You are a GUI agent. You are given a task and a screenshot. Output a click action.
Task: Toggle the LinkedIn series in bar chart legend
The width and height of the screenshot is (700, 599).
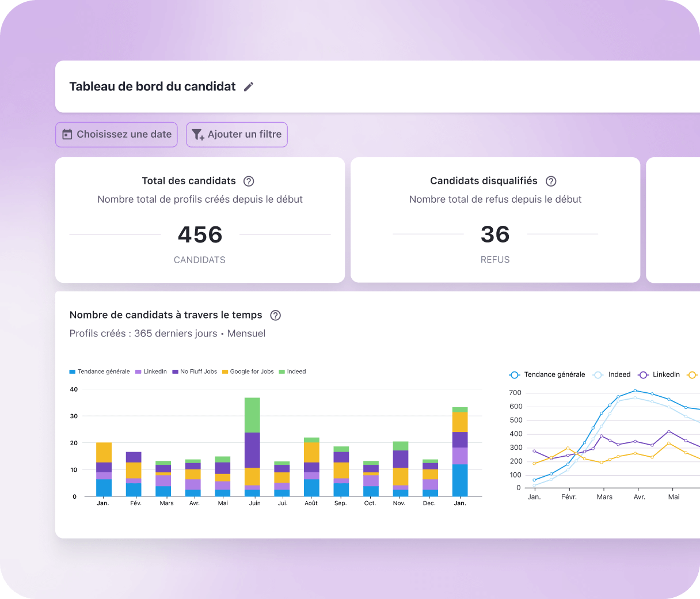(x=151, y=371)
